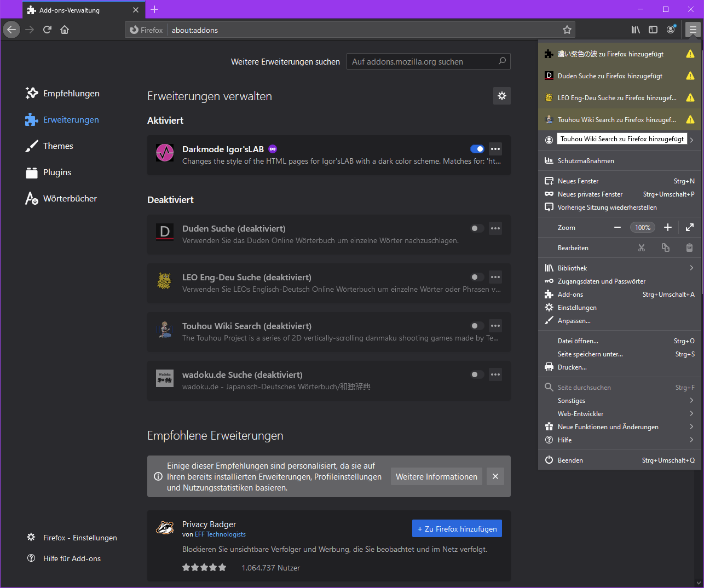Disable the Darkmode Igor'sLAB extension toggle
The height and width of the screenshot is (588, 704).
click(477, 149)
